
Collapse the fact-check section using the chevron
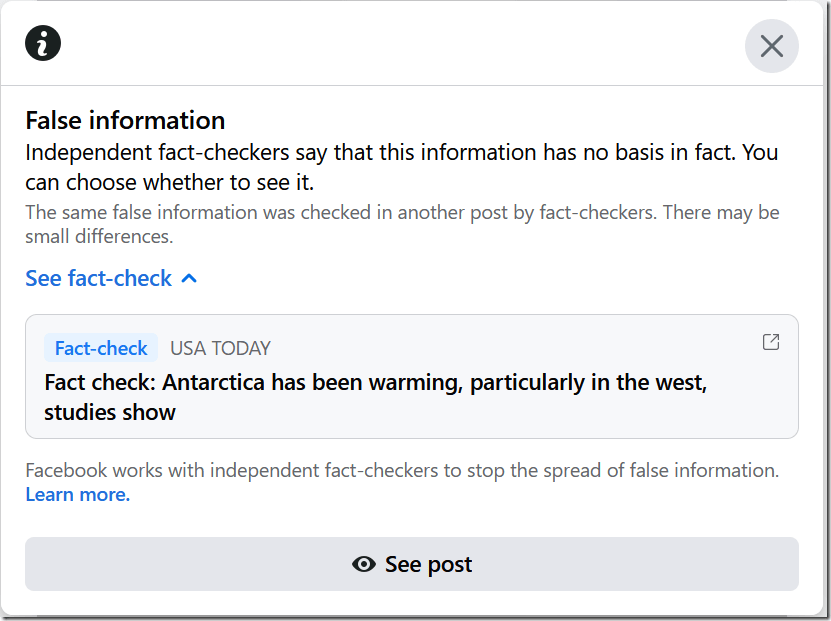pyautogui.click(x=190, y=278)
